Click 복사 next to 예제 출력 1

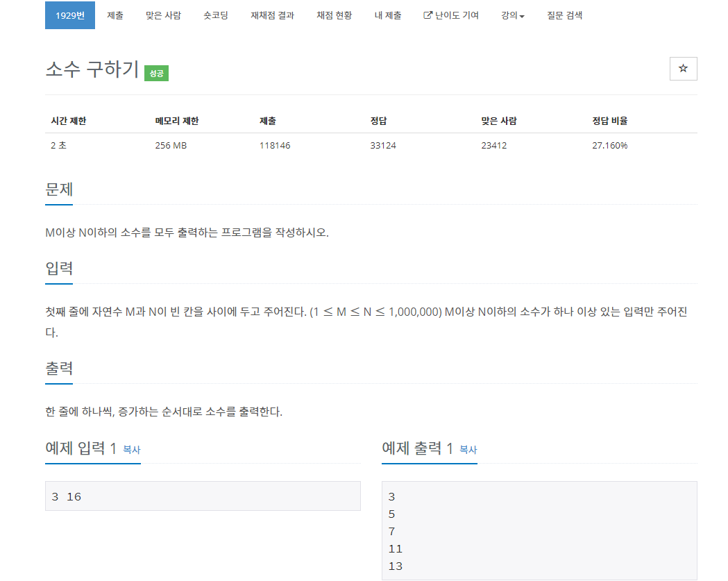(x=467, y=450)
